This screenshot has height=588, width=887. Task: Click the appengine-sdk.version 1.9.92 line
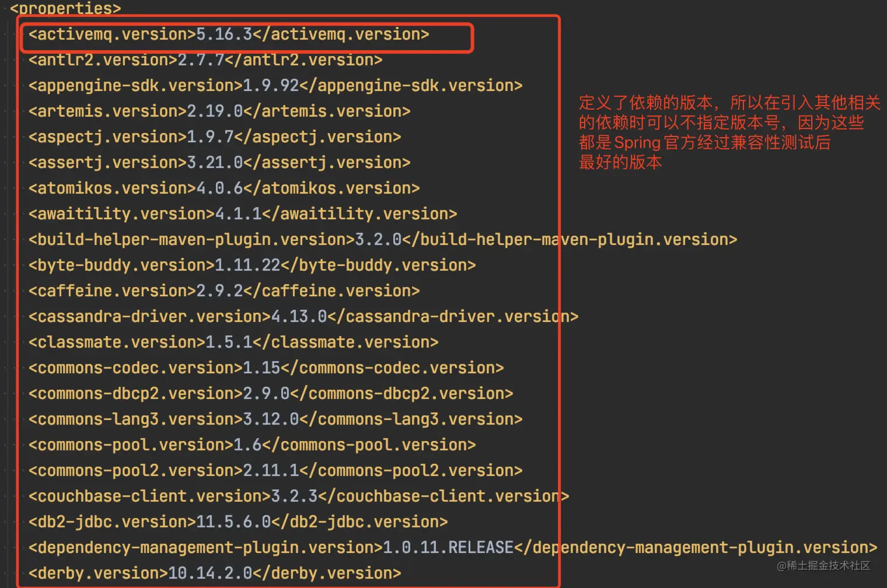275,86
